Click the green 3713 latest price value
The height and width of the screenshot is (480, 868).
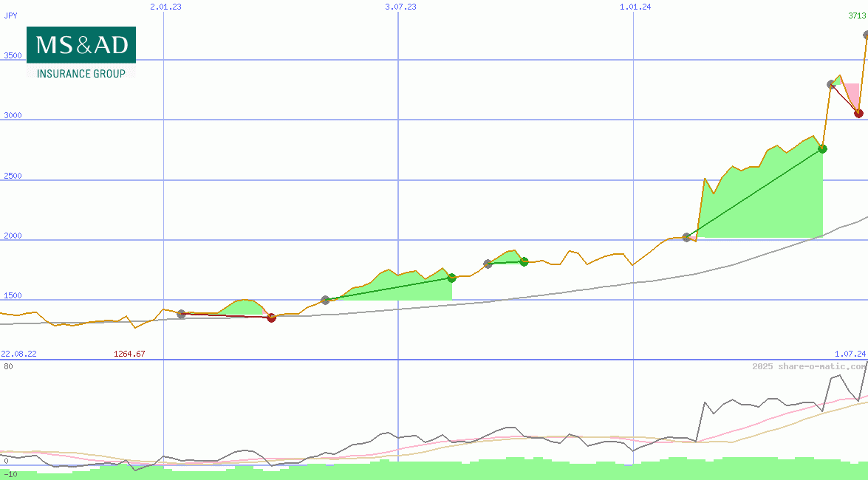(x=857, y=16)
